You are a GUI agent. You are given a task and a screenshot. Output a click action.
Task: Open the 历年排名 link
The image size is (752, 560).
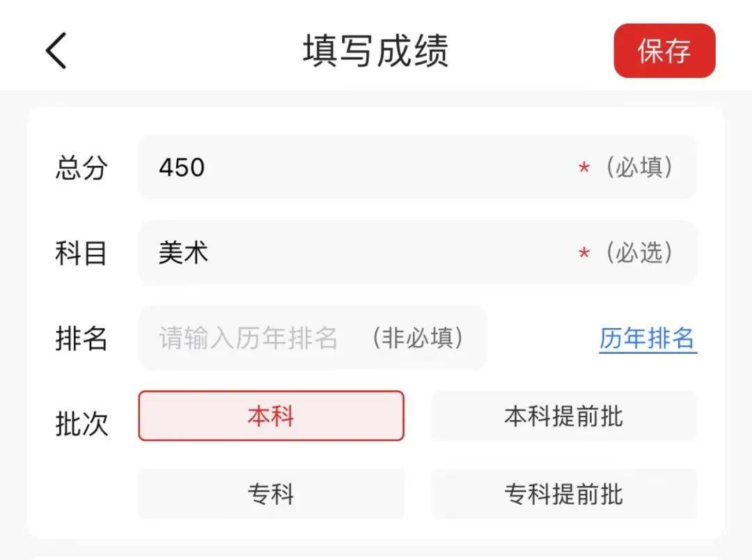648,339
